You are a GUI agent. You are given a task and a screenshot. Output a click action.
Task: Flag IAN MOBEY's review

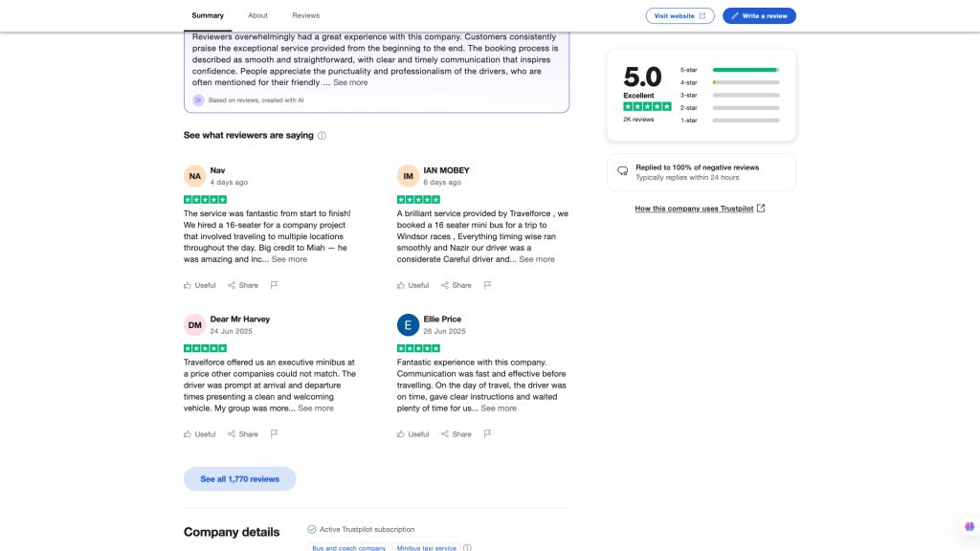tap(487, 285)
